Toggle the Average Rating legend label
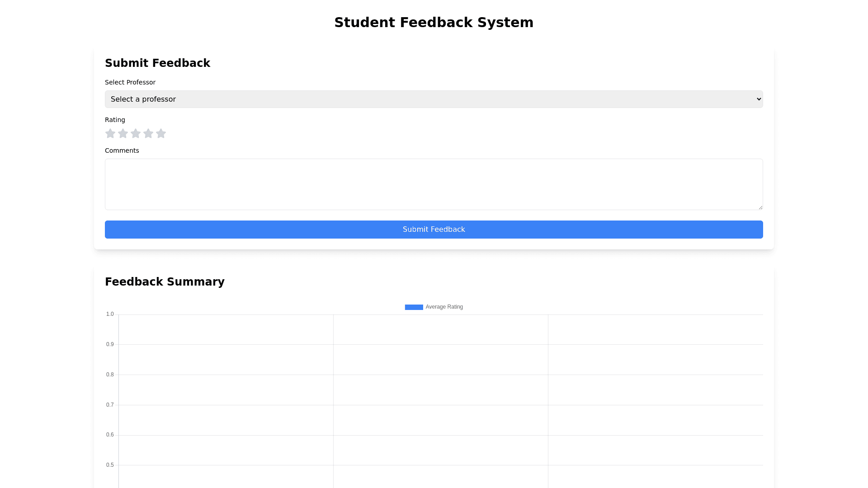 tap(444, 307)
